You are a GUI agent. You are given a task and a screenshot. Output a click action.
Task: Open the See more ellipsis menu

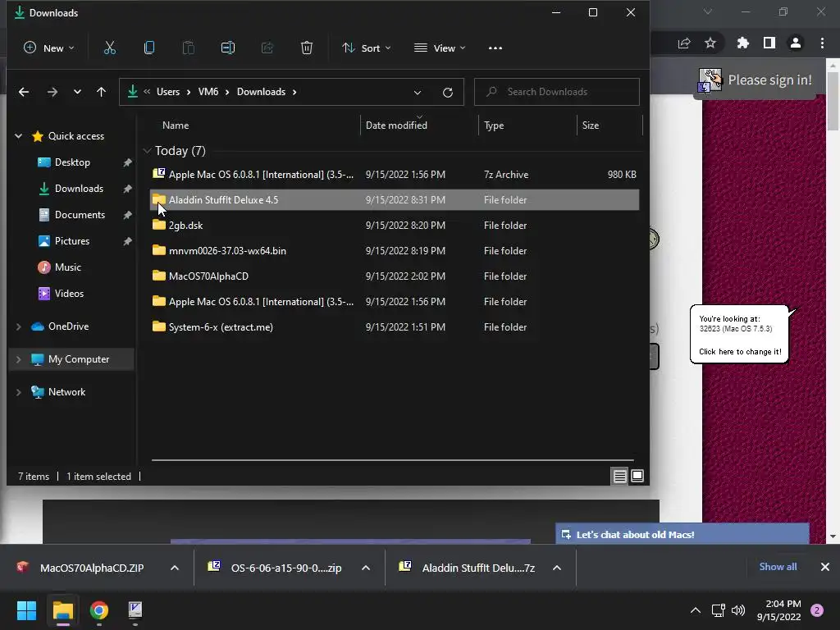[x=495, y=48]
